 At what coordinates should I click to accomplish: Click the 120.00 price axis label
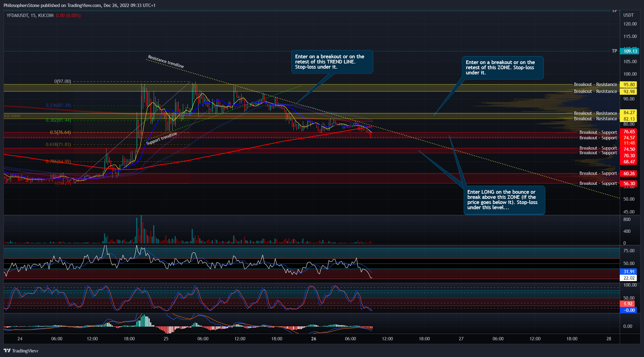coord(630,24)
